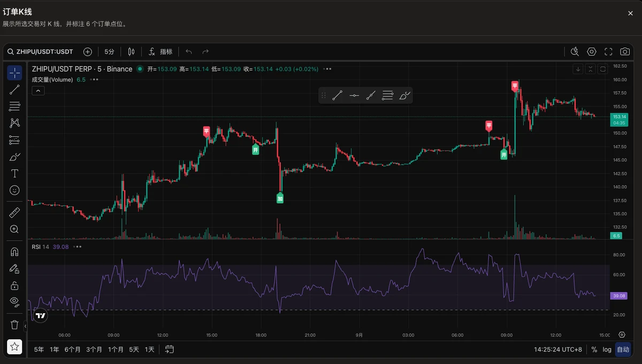This screenshot has height=364, width=642.
Task: Click the move pane down arrow button
Action: point(578,69)
